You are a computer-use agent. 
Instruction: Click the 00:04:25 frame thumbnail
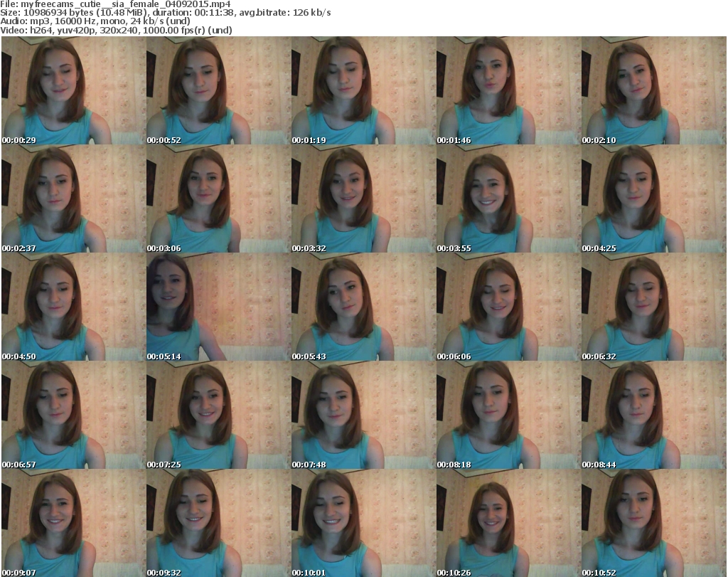[654, 198]
